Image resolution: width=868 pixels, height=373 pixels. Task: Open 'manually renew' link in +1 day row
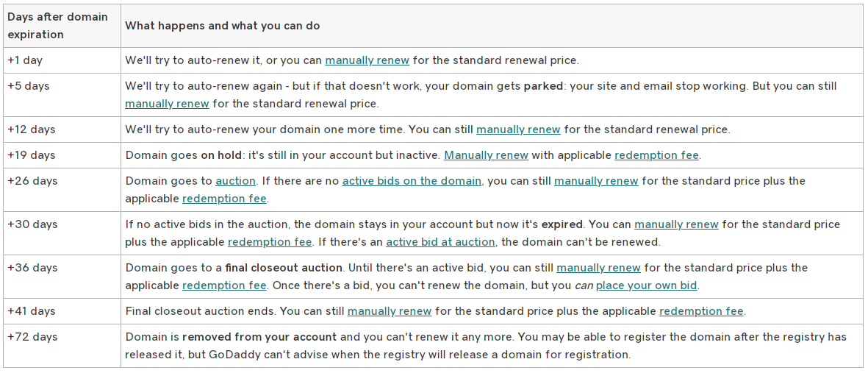pos(367,60)
